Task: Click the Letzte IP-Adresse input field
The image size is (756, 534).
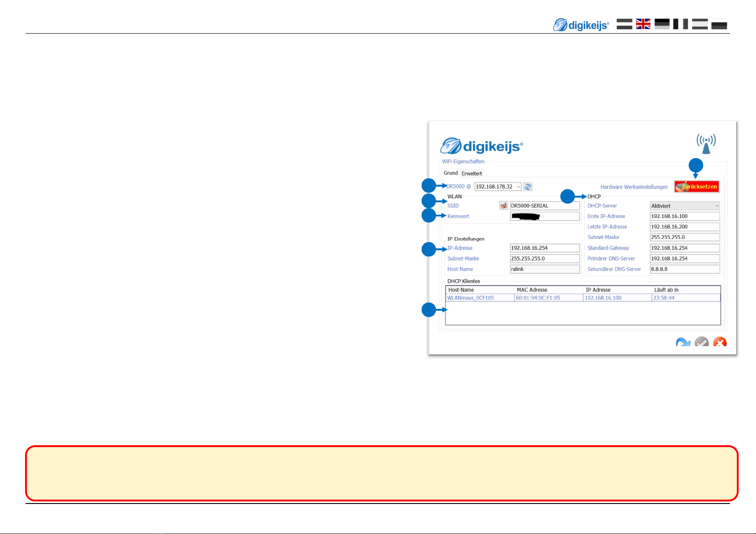Action: [684, 227]
